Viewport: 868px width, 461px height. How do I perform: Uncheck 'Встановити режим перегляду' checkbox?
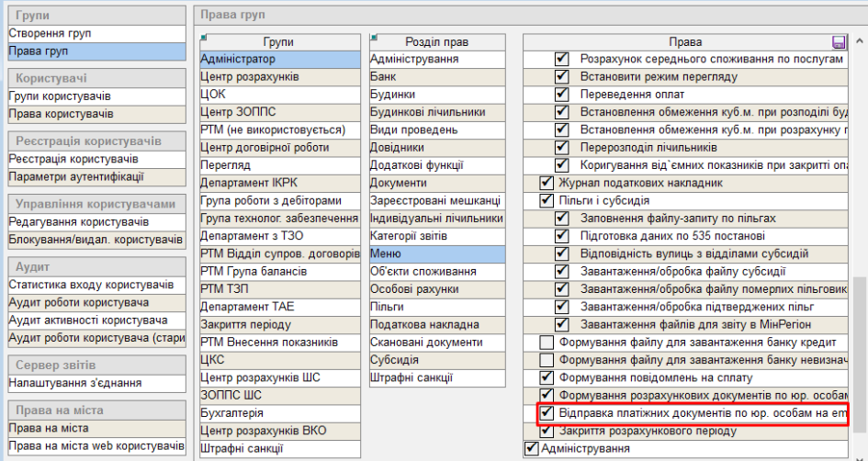click(562, 77)
